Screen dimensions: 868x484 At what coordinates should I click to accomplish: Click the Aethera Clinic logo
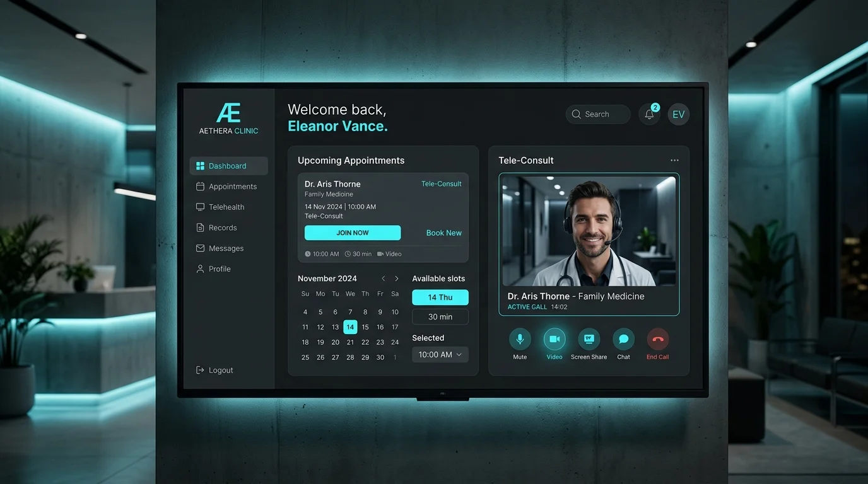pyautogui.click(x=228, y=118)
